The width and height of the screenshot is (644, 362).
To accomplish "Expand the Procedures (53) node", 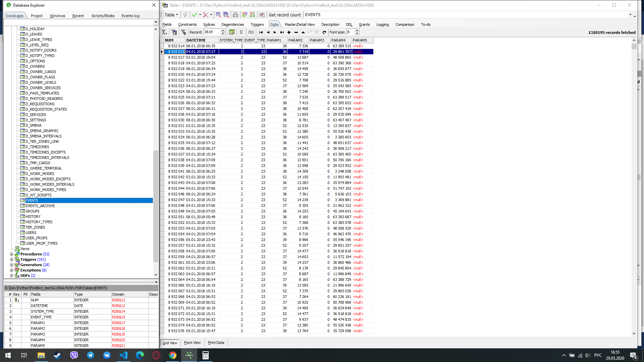I will click(12, 254).
